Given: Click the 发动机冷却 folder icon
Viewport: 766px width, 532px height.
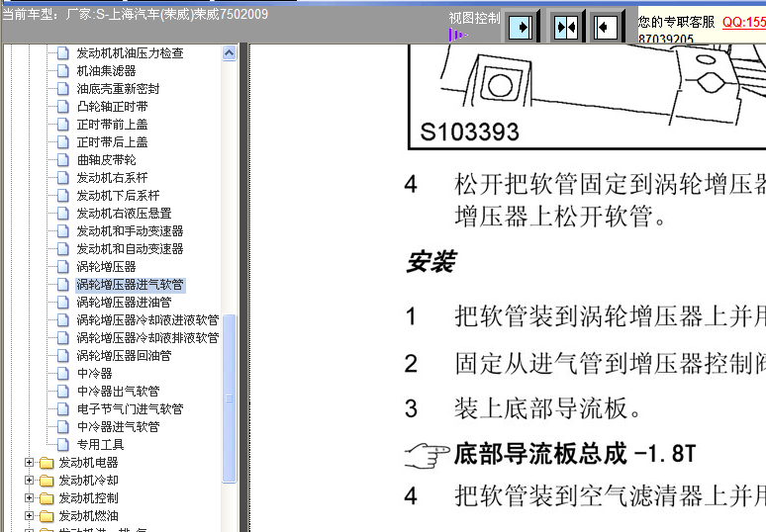Looking at the screenshot, I should [47, 481].
